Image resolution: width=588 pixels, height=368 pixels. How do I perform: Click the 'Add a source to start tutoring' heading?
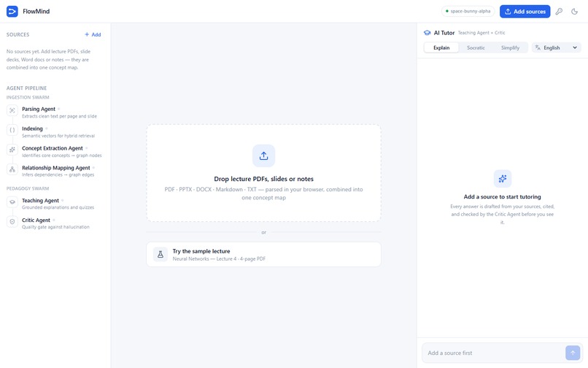502,196
